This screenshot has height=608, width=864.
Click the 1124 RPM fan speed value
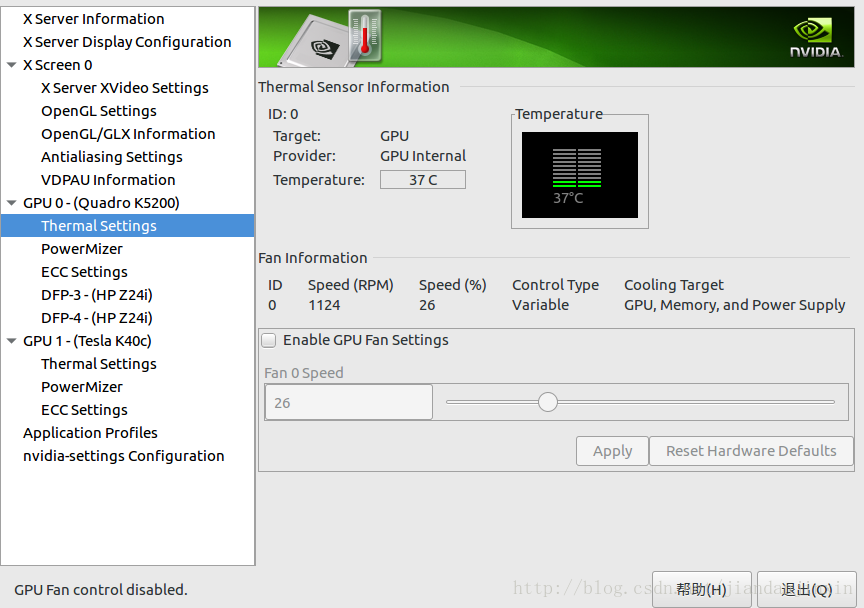click(x=324, y=305)
